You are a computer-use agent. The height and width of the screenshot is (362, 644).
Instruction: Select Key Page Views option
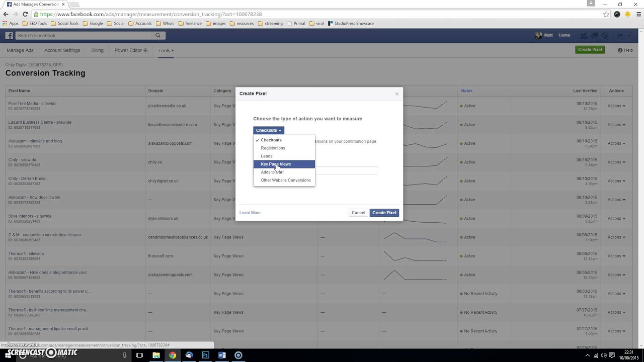(x=284, y=164)
